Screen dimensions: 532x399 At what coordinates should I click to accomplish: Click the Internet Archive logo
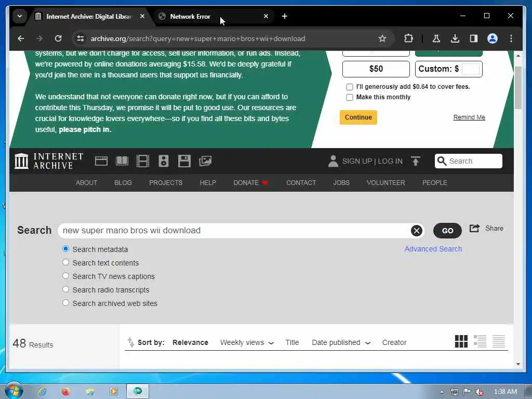click(x=49, y=161)
